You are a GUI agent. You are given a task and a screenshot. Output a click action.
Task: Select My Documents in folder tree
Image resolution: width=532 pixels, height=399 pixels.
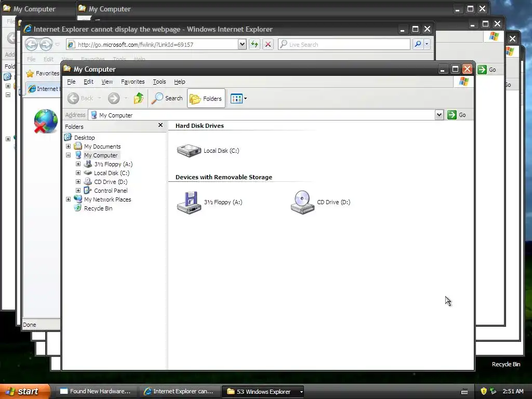[102, 147]
